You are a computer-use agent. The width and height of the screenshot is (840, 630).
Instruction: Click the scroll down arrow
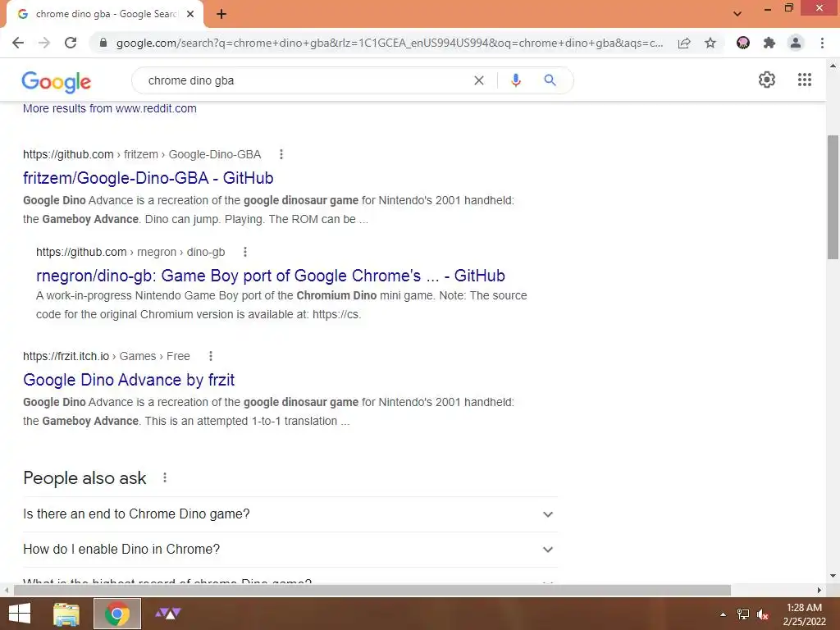833,576
